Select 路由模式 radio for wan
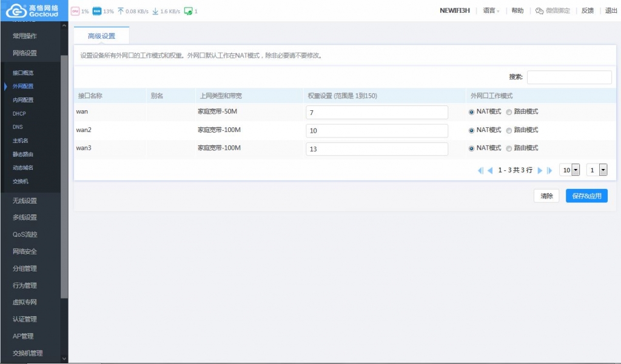 pyautogui.click(x=509, y=112)
